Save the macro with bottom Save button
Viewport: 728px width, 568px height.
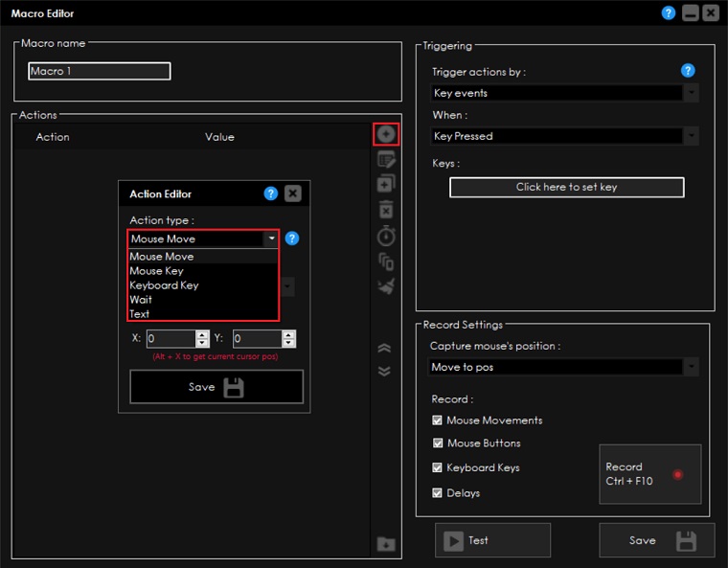tap(656, 540)
